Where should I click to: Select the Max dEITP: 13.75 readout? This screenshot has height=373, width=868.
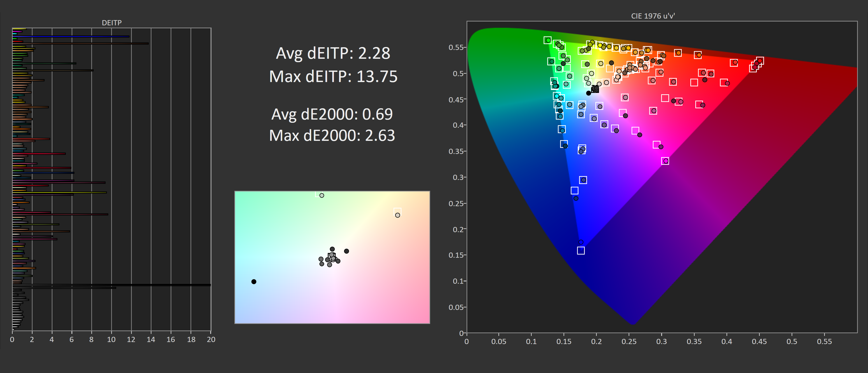(333, 76)
